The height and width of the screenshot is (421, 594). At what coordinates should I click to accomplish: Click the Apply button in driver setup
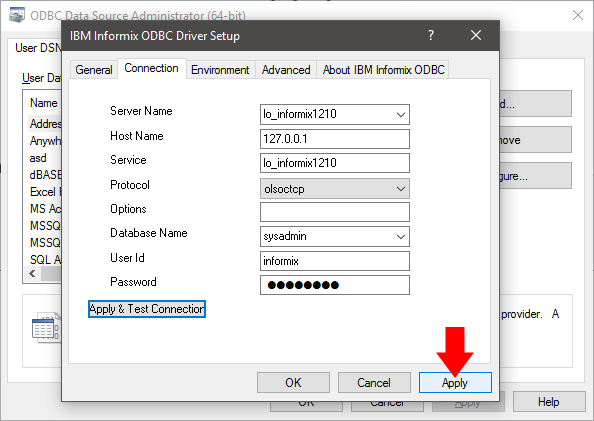(x=455, y=382)
